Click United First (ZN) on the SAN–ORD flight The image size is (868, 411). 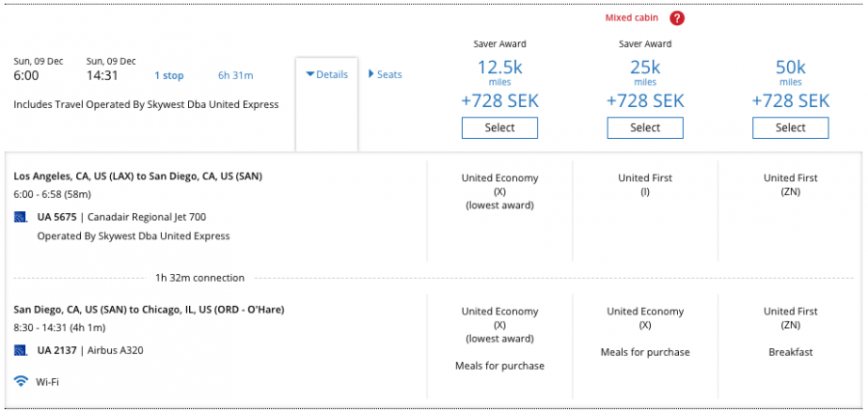tap(791, 318)
